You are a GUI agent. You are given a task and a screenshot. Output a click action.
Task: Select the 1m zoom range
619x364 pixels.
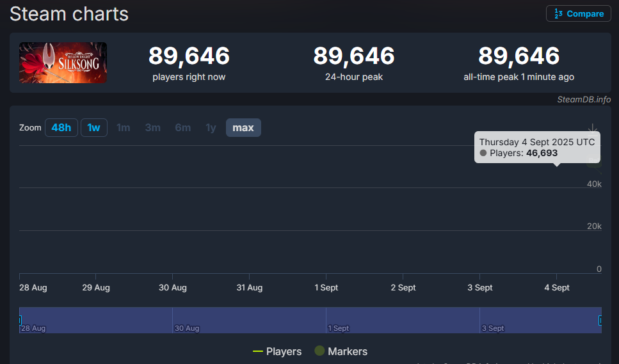point(123,128)
